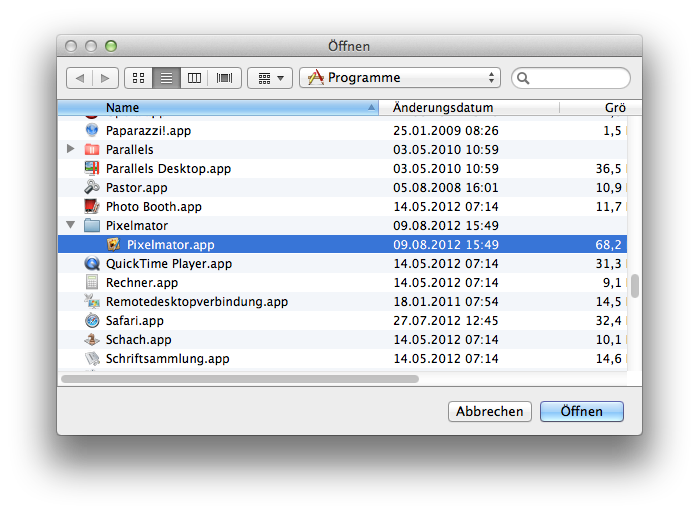This screenshot has width=699, height=514.
Task: Click the Abbrechen button
Action: pos(489,411)
